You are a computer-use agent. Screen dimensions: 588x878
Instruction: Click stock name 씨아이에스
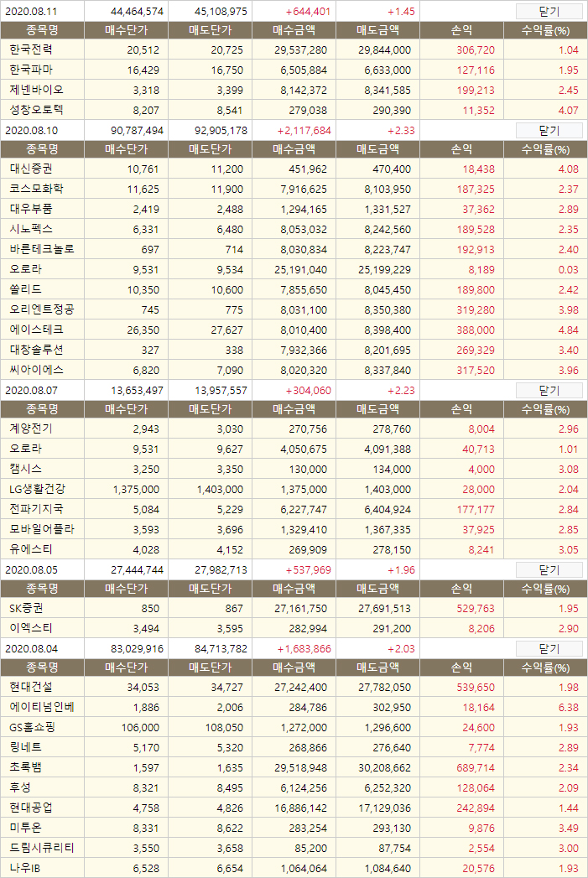point(36,371)
